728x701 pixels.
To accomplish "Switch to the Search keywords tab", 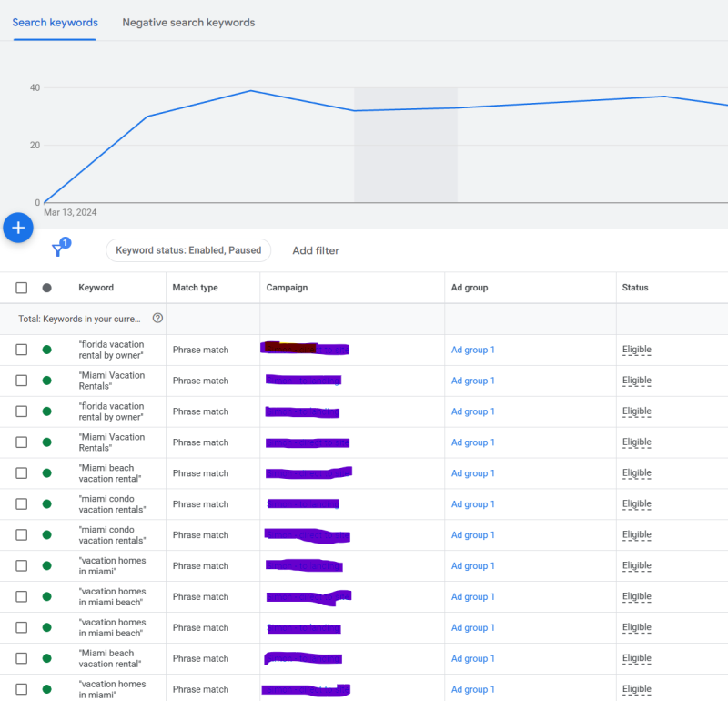I will (x=55, y=22).
